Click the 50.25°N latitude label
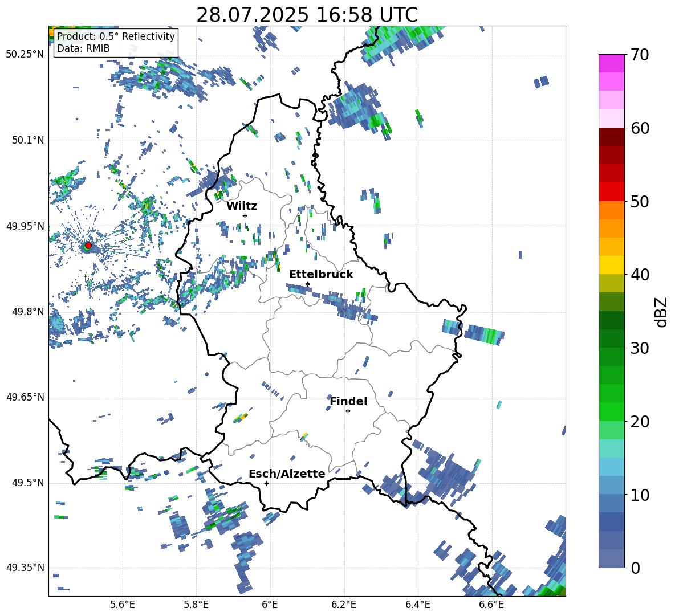This screenshot has width=675, height=616. 25,55
